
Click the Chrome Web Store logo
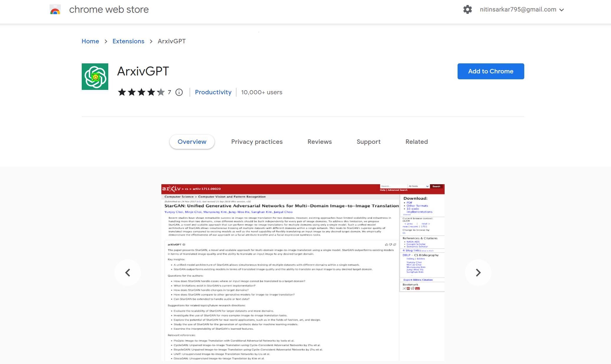[55, 9]
